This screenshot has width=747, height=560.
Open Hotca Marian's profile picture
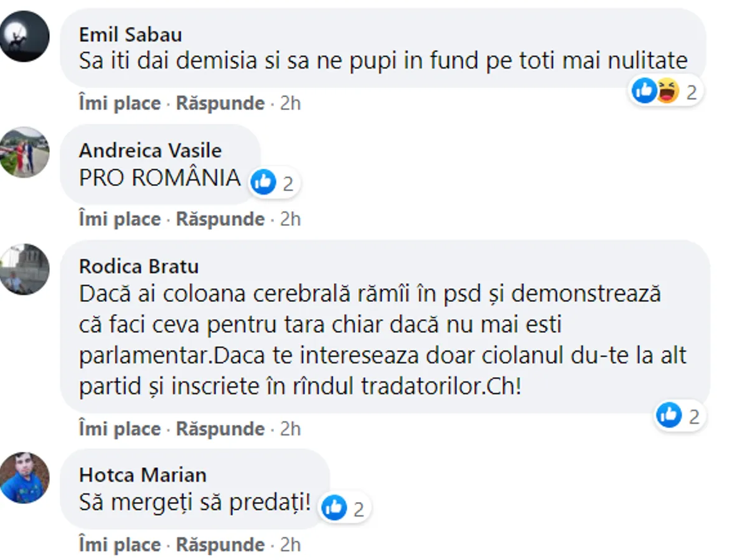(24, 477)
